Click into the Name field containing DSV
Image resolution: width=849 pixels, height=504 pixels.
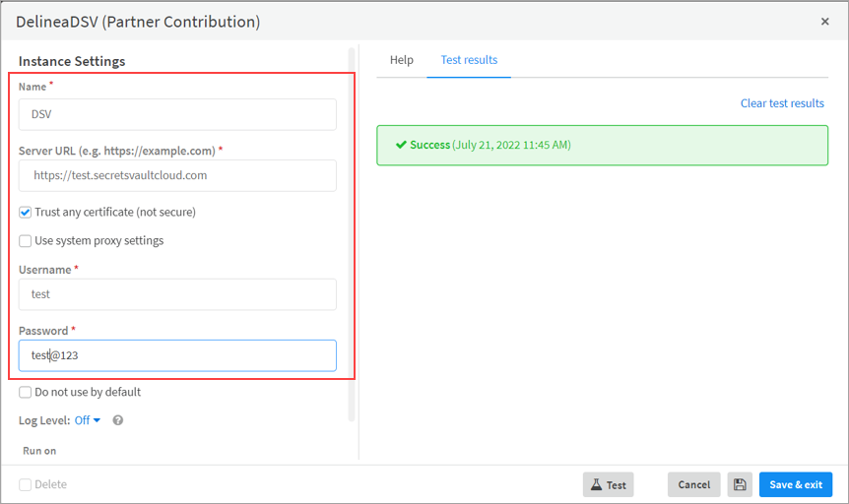(x=177, y=114)
